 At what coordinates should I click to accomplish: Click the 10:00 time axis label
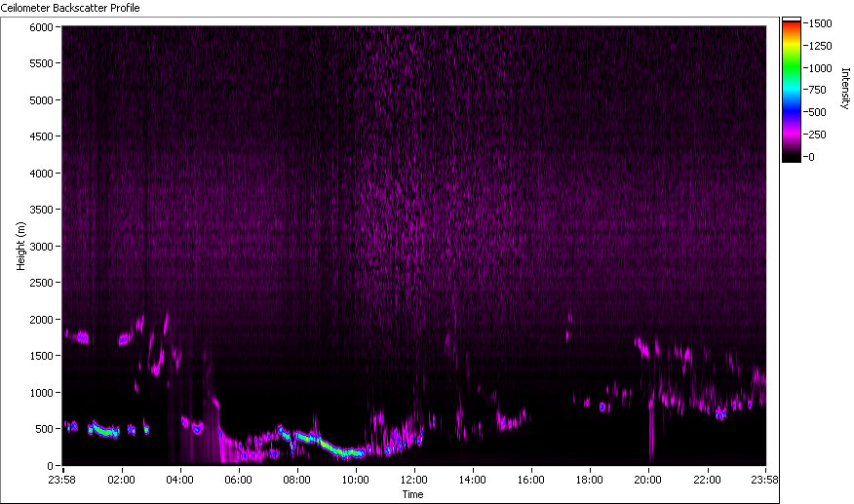click(x=356, y=480)
